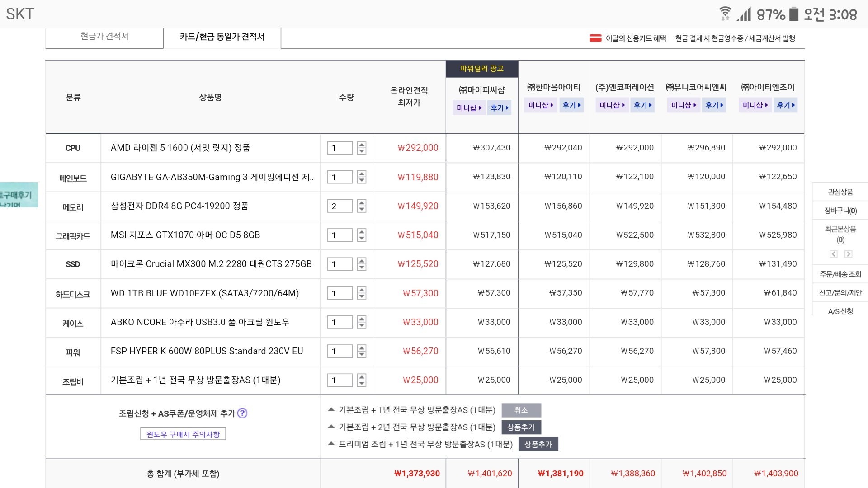Image resolution: width=868 pixels, height=488 pixels.
Task: Adjust quantity stepper for SSD row
Action: click(362, 264)
